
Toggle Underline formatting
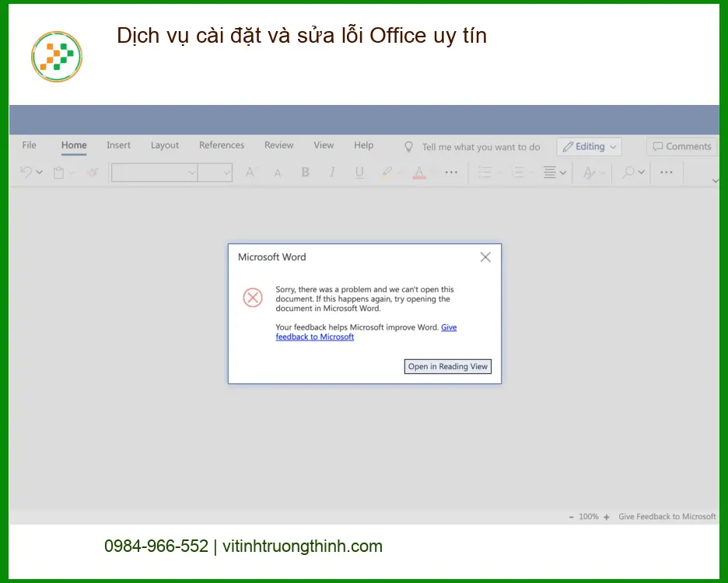coord(359,173)
